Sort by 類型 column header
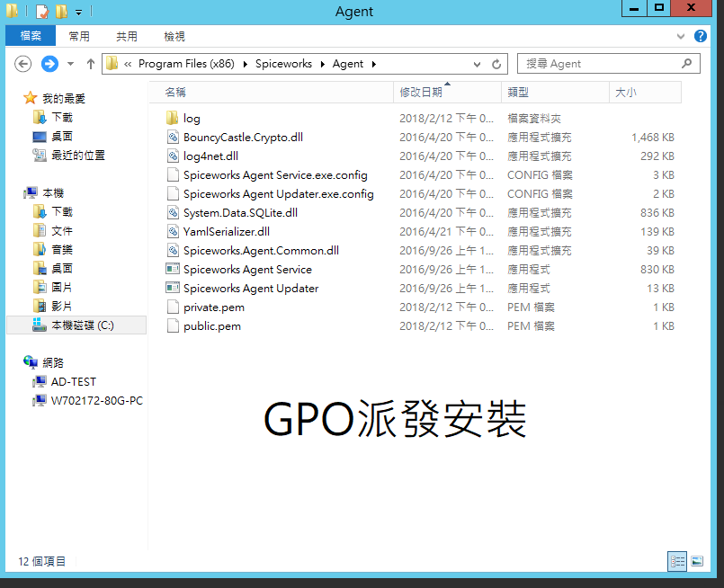 tap(555, 93)
